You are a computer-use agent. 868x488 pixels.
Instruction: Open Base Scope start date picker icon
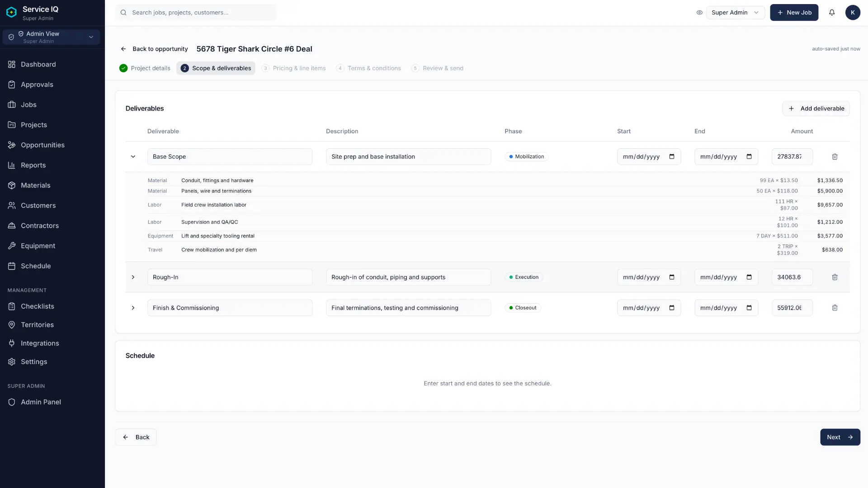672,157
